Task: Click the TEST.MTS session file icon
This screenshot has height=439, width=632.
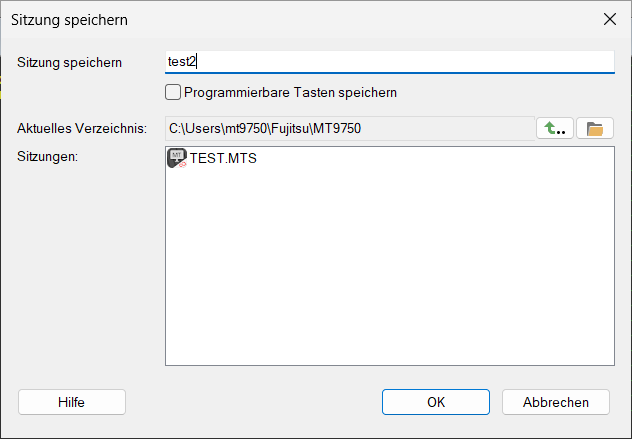Action: pos(177,157)
